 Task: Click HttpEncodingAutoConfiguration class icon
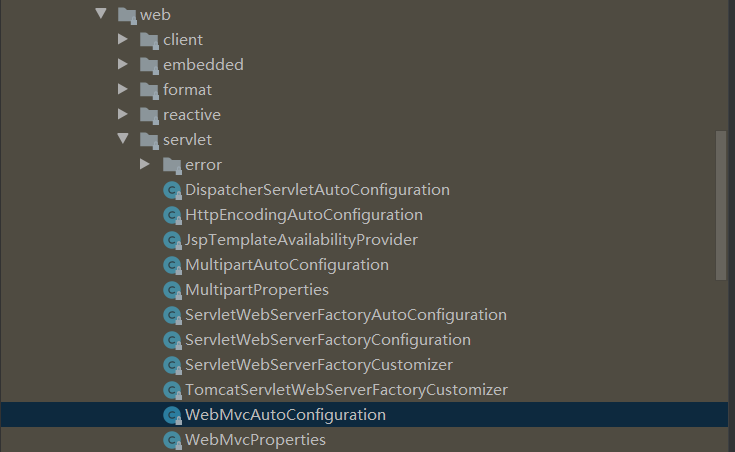point(172,215)
